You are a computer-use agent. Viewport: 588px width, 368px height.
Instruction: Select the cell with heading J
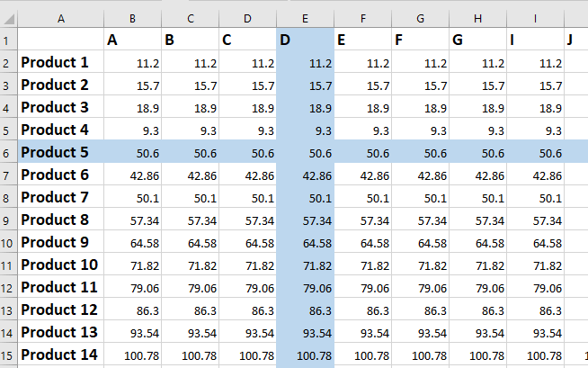(575, 40)
